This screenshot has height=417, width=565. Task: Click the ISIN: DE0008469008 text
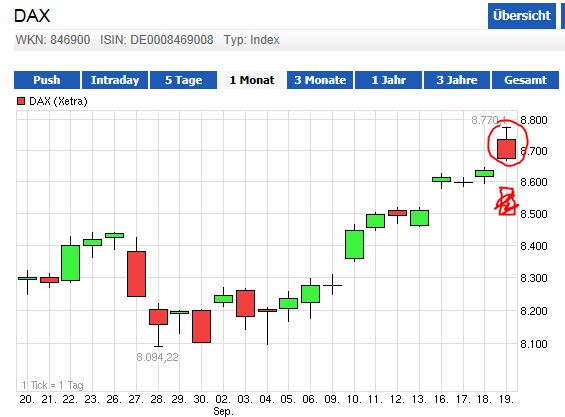point(157,40)
